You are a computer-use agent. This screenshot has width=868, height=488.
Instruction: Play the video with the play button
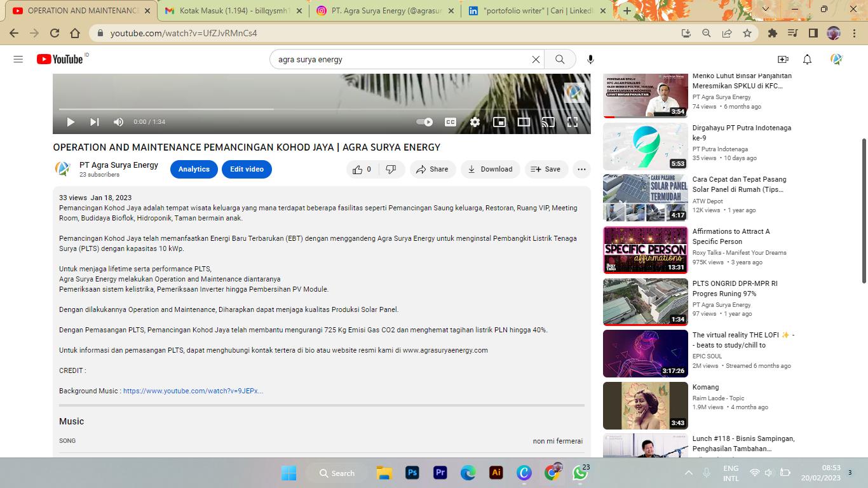[71, 122]
